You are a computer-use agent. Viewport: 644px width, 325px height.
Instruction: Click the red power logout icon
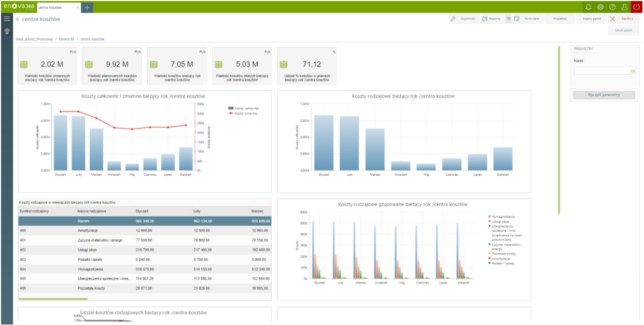point(637,7)
